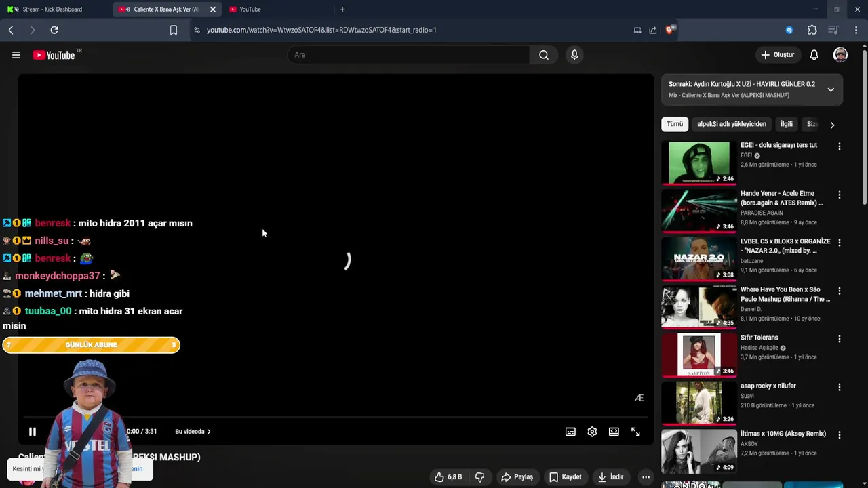Bookmark this page icon
This screenshot has width=868, height=488.
[174, 30]
